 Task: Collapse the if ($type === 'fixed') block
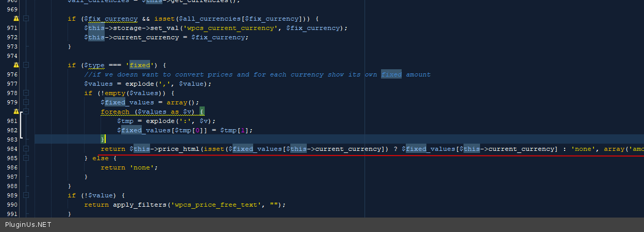[x=26, y=65]
